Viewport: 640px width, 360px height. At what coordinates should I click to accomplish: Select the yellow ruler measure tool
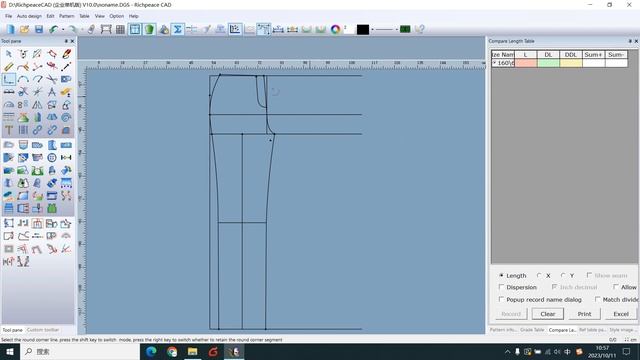(x=9, y=67)
